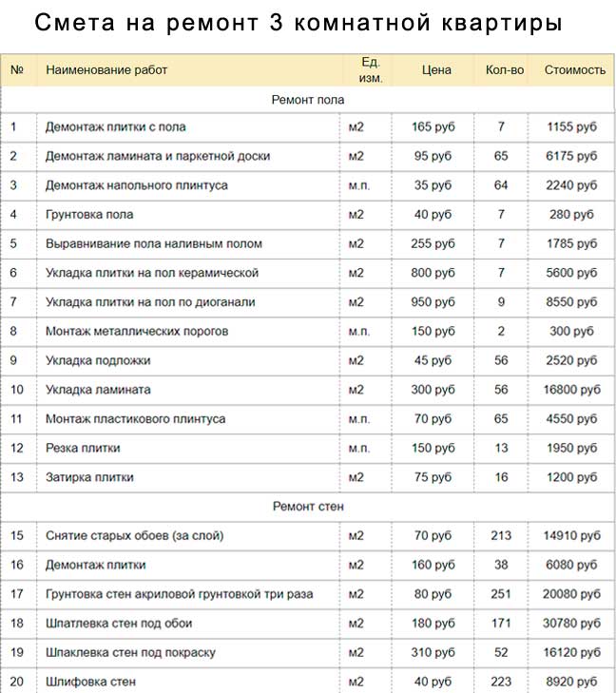Select the 30780 руб cost cell
Image resolution: width=616 pixels, height=693 pixels.
tap(572, 624)
